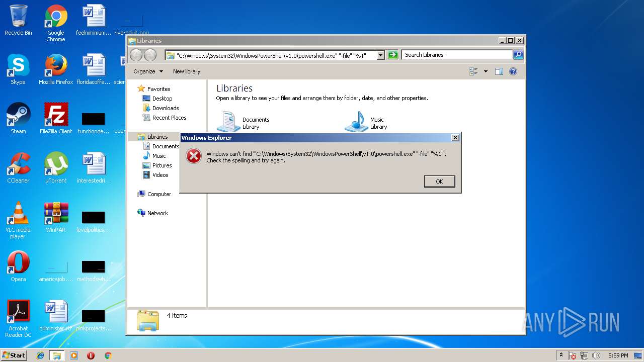
Task: Select Skype desktop icon
Action: [x=18, y=69]
